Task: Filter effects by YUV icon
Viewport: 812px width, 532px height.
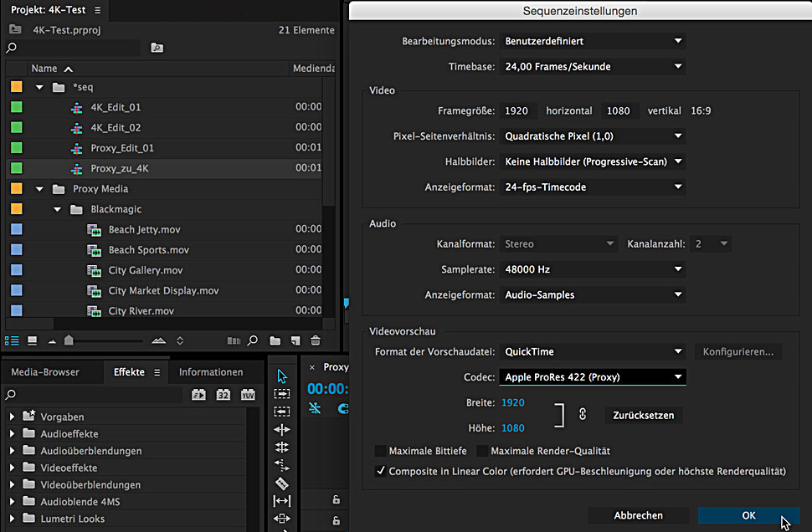Action: click(248, 395)
